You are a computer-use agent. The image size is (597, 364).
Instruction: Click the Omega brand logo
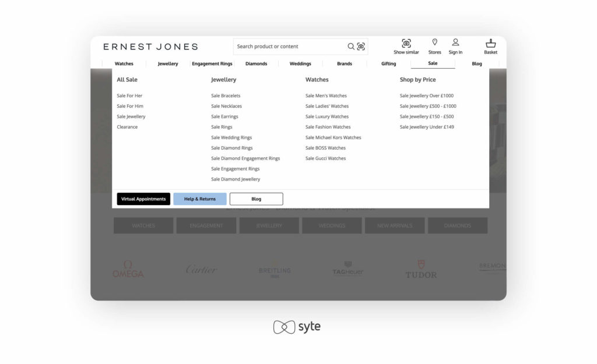(128, 269)
